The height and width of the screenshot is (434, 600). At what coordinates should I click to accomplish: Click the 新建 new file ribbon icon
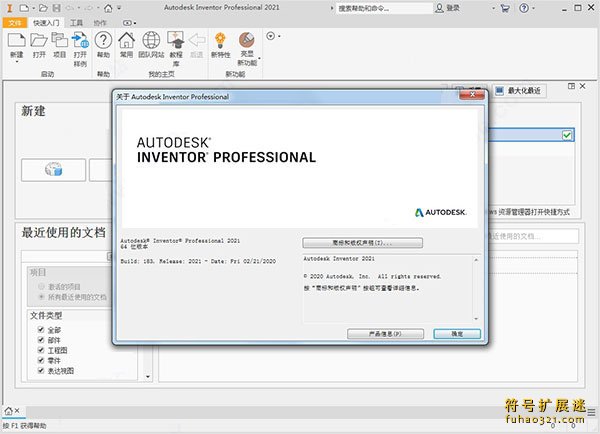pos(16,40)
